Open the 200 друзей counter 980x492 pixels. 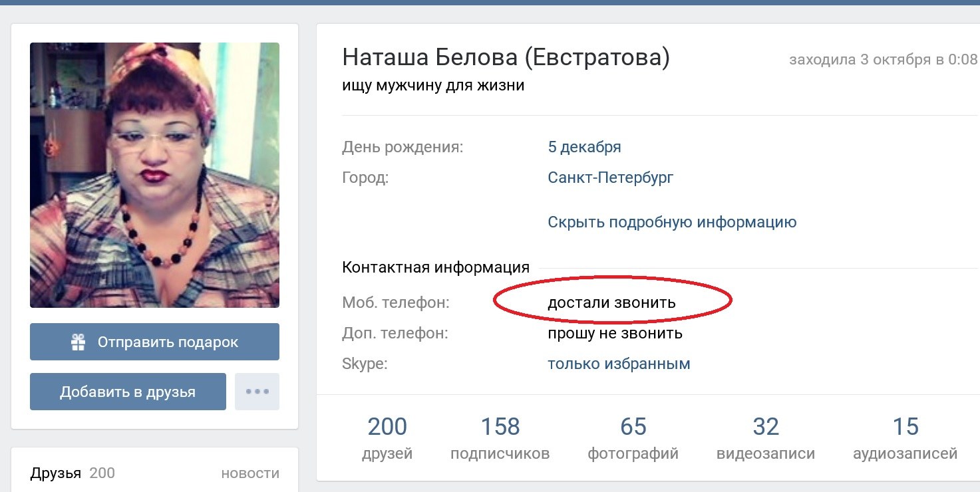387,438
